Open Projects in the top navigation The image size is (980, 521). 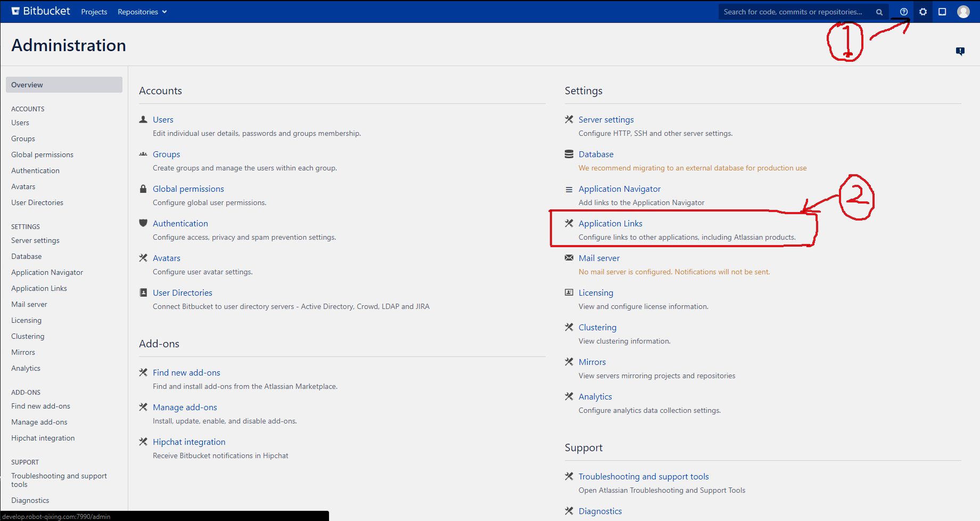point(94,12)
